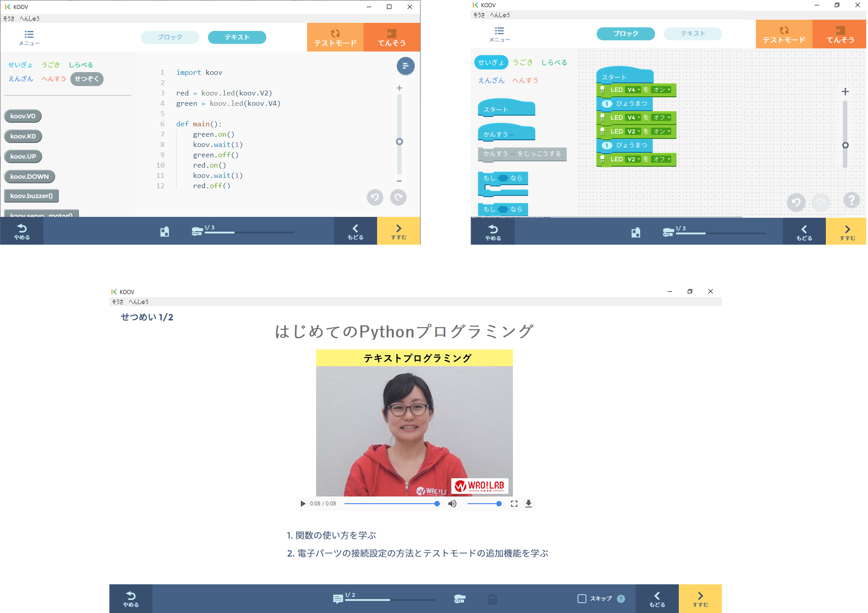Select せつぞく category in text palette
The image size is (868, 613).
(x=87, y=79)
